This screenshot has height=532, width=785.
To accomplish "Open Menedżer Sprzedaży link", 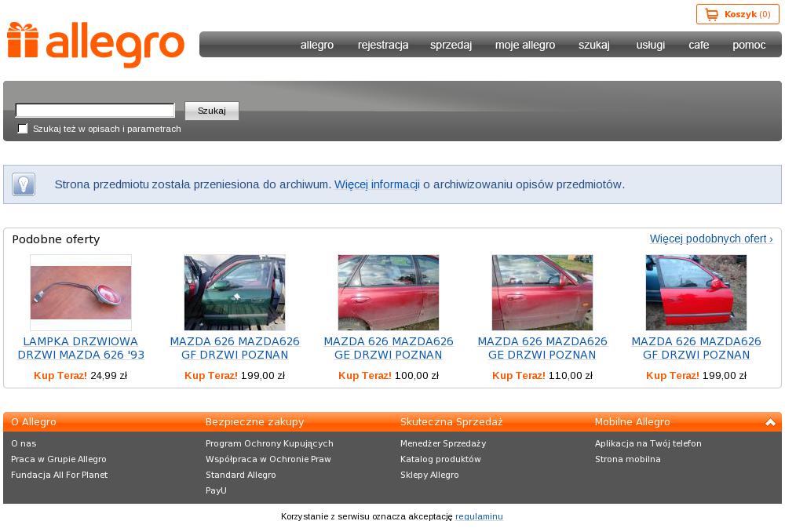I will tap(443, 443).
